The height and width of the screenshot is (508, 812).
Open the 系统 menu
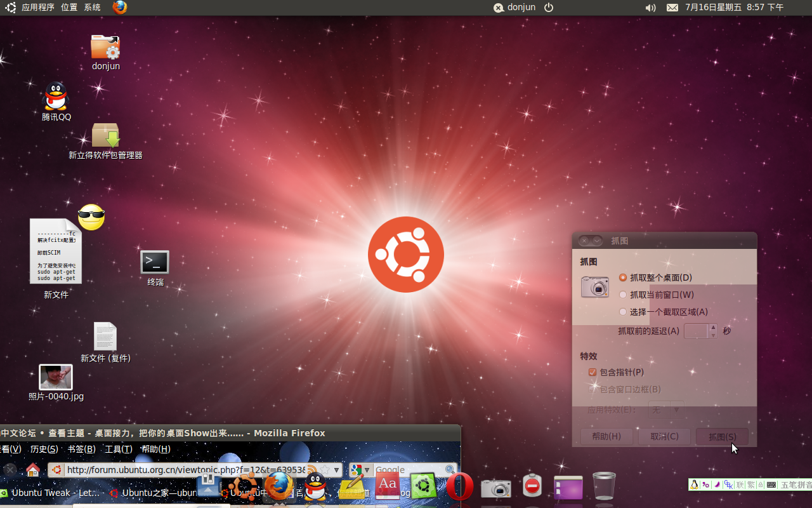92,8
